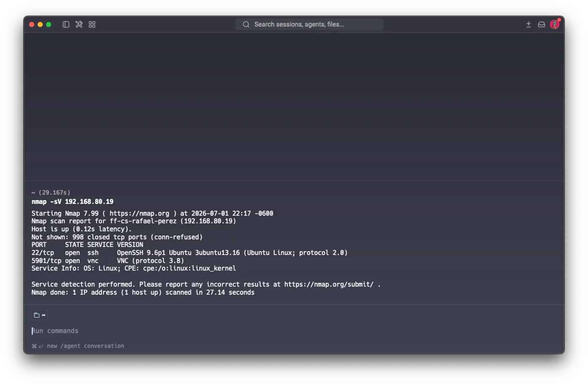Click the 5901/tcp open vnc result row

point(108,261)
